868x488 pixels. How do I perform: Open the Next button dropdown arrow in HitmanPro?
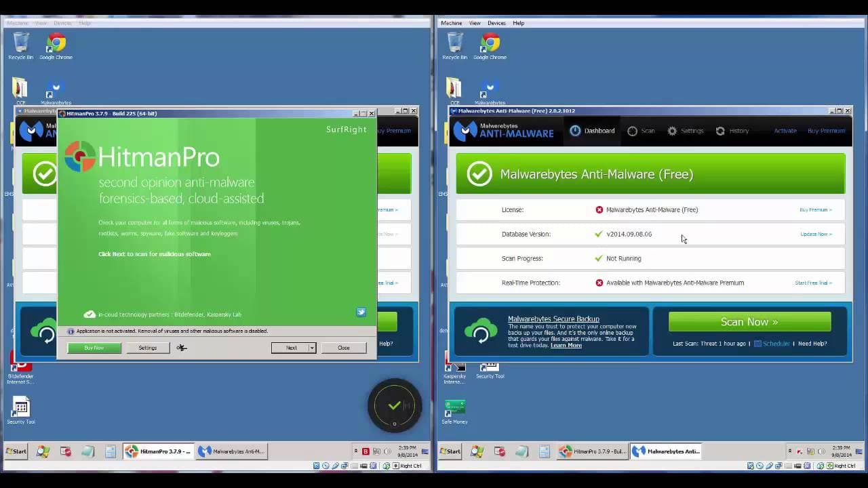(312, 348)
